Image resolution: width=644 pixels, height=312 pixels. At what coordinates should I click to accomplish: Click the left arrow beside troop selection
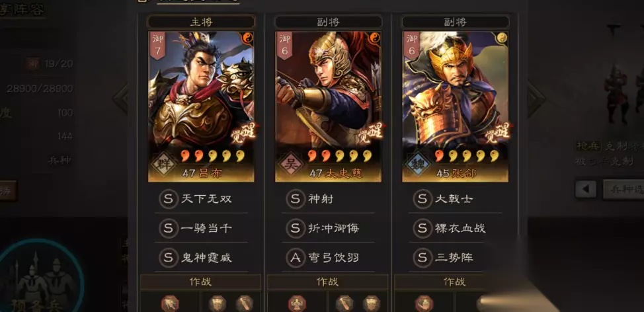(586, 189)
